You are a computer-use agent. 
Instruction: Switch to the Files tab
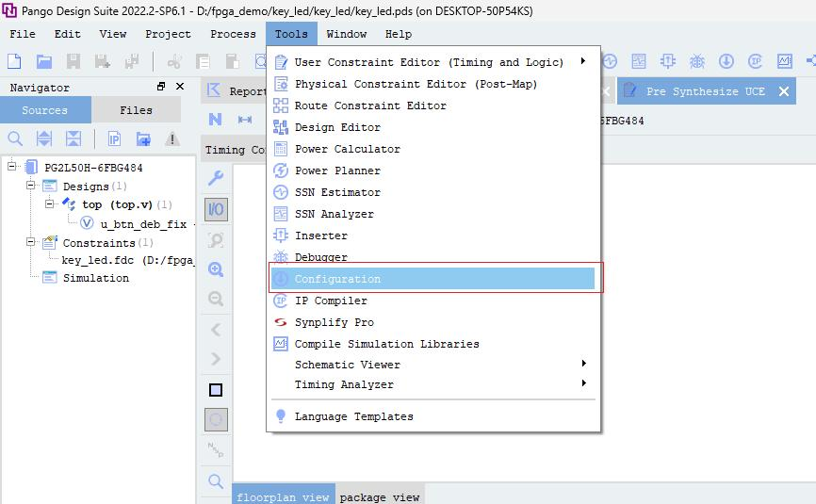137,109
